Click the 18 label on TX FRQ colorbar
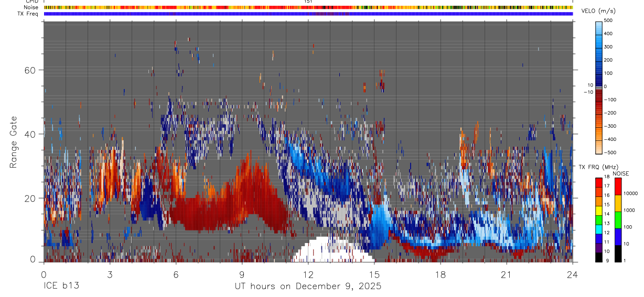The height and width of the screenshot is (297, 644). tap(607, 177)
